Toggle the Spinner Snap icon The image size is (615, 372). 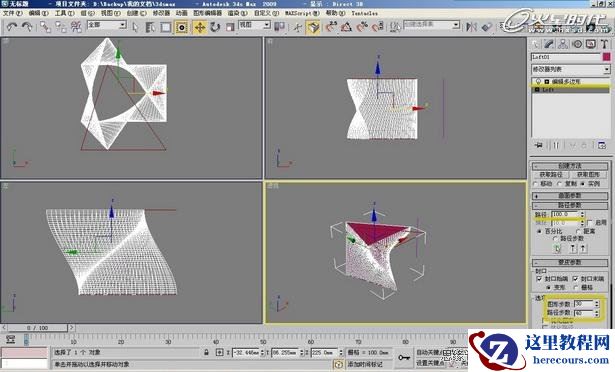click(377, 27)
